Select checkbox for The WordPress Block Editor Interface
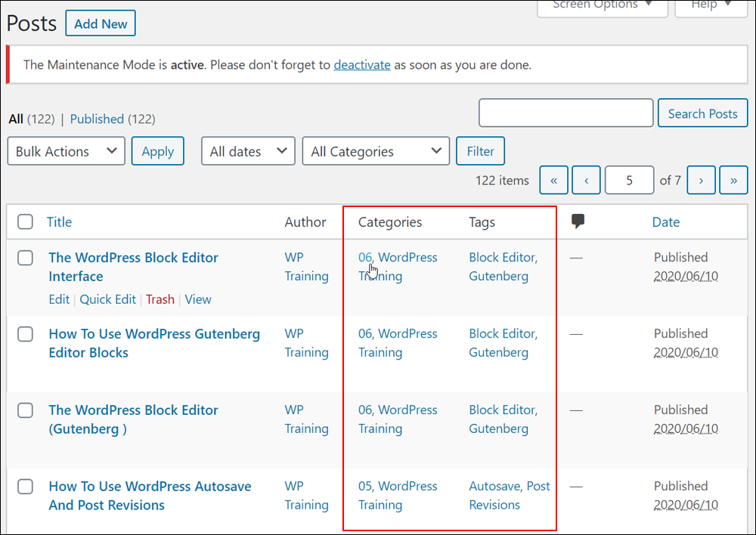This screenshot has height=535, width=756. pos(25,258)
